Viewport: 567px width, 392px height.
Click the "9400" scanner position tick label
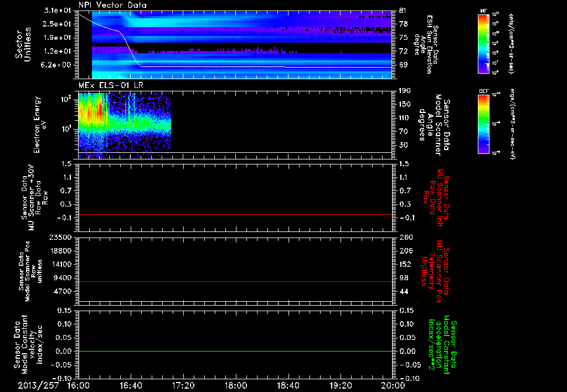pos(63,278)
